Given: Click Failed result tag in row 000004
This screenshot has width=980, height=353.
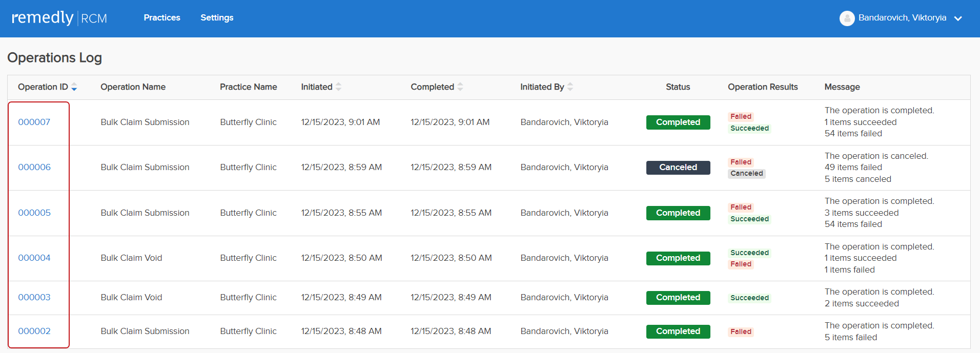Looking at the screenshot, I should click(x=741, y=264).
